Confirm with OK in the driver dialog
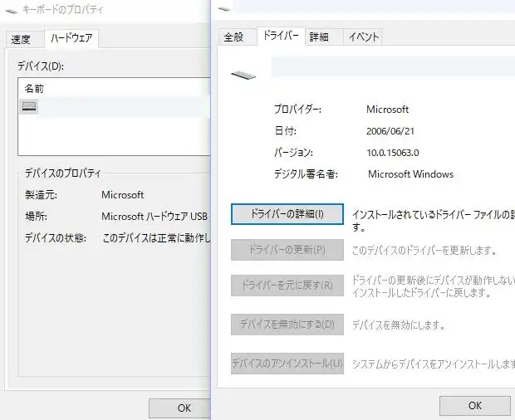The image size is (515, 420). pyautogui.click(x=475, y=406)
